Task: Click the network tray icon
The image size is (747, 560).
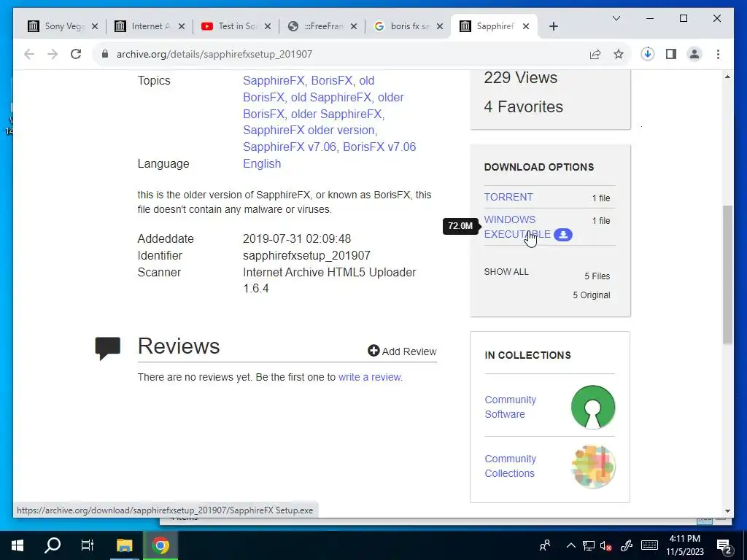Action: [x=589, y=545]
